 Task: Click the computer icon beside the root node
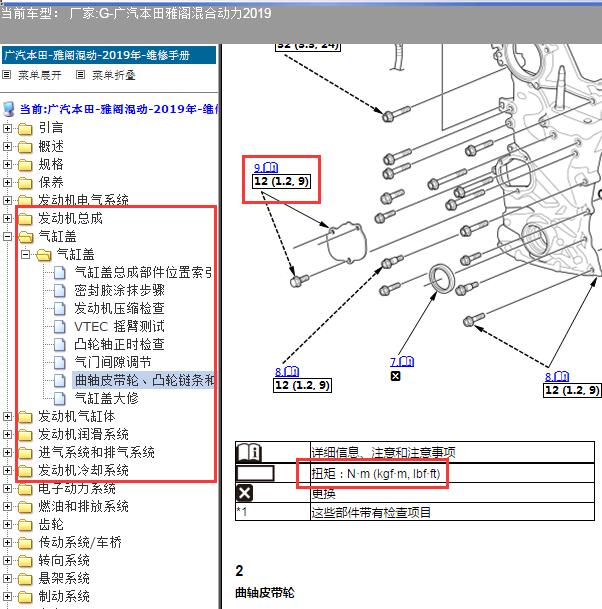pyautogui.click(x=9, y=109)
